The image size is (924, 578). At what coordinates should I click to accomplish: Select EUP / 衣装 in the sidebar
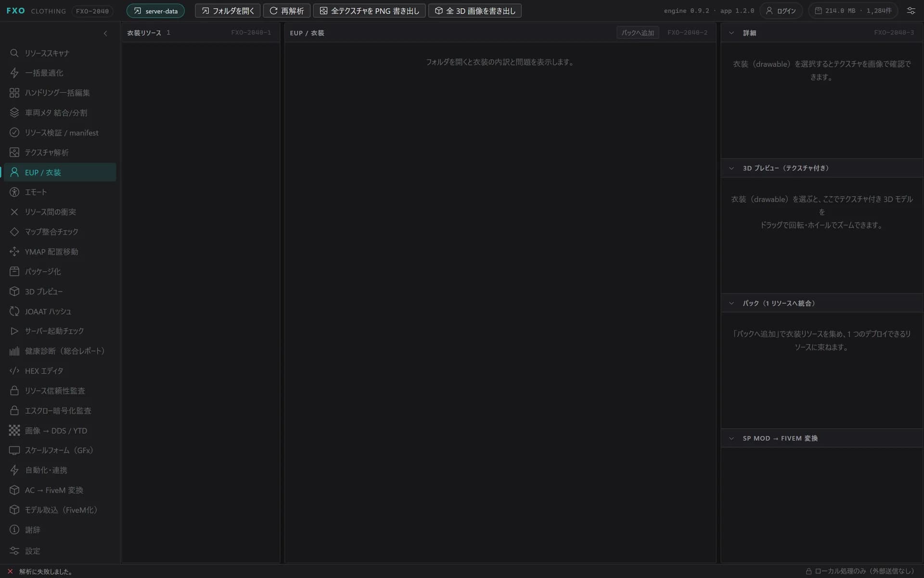coord(60,172)
